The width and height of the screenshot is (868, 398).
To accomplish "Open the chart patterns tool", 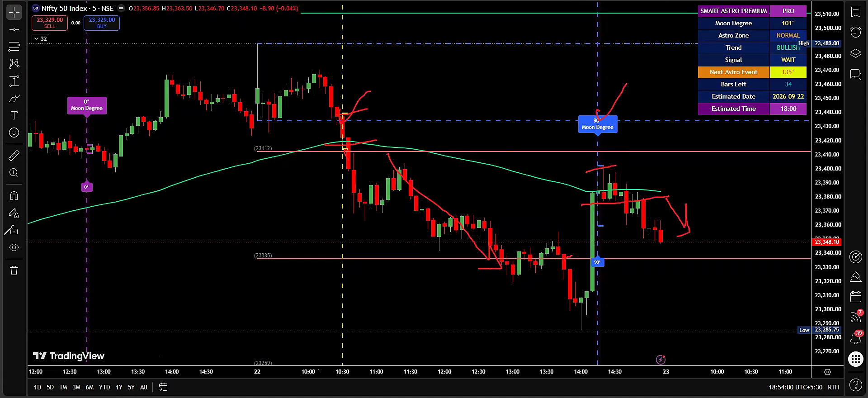I will coord(14,63).
